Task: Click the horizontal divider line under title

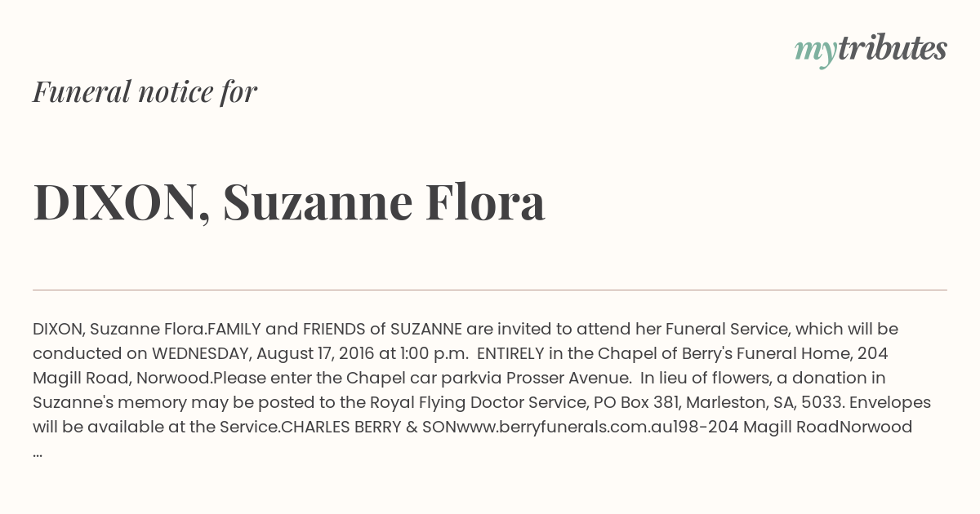Action: (490, 290)
